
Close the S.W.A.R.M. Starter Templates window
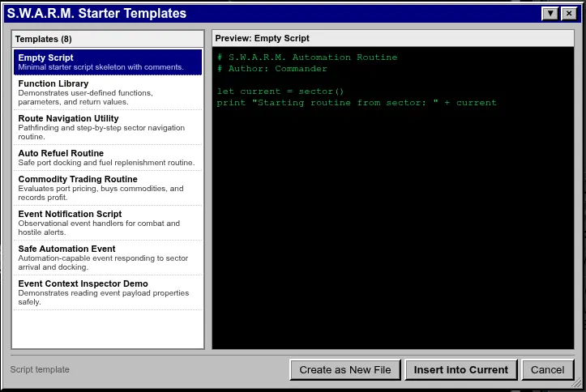(x=569, y=14)
